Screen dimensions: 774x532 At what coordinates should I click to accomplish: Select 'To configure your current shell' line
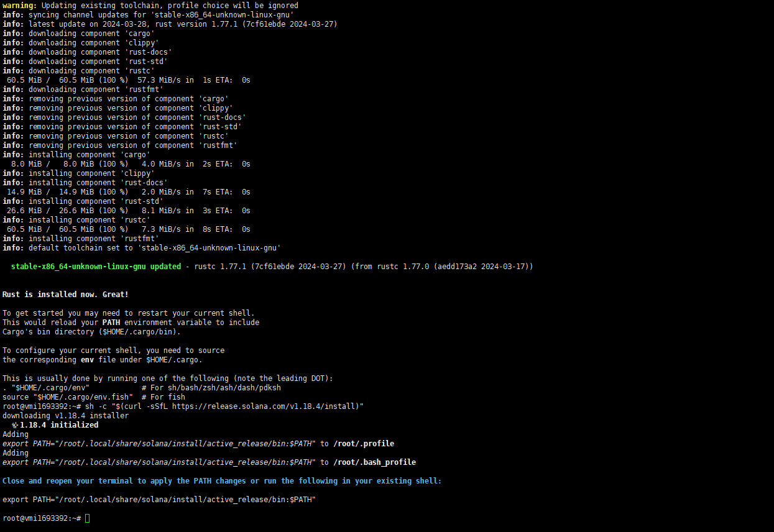click(x=113, y=351)
